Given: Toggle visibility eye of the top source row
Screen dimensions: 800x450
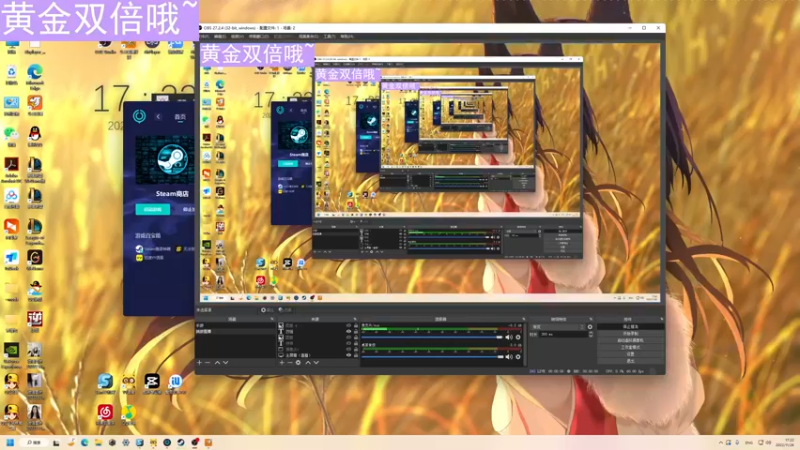Looking at the screenshot, I should (349, 325).
